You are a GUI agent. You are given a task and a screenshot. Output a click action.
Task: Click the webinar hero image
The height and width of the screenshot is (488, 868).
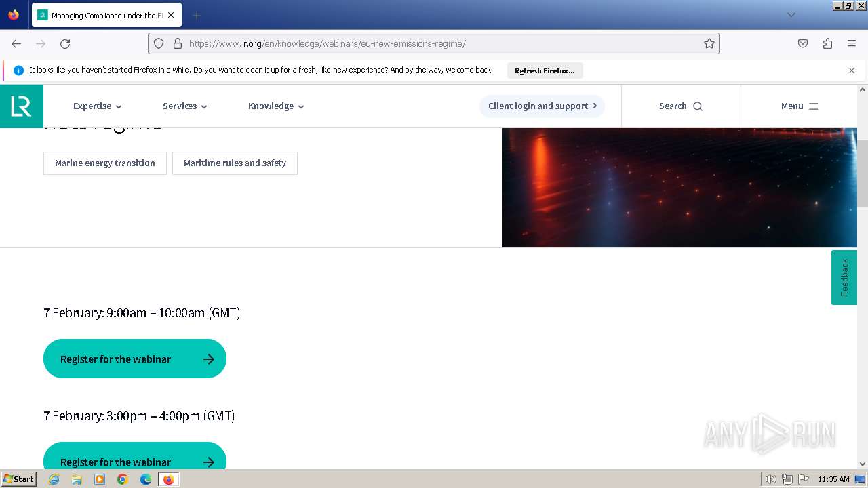pos(679,188)
